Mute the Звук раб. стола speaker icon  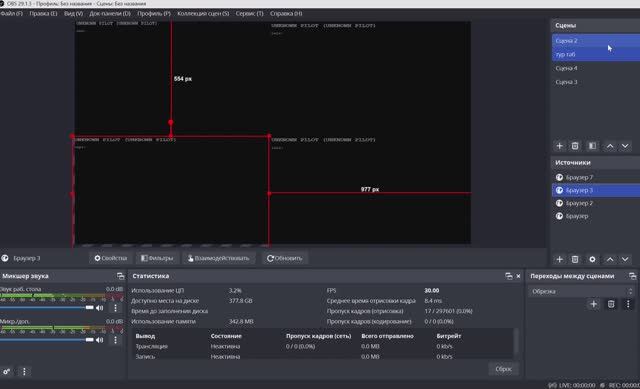click(x=99, y=307)
